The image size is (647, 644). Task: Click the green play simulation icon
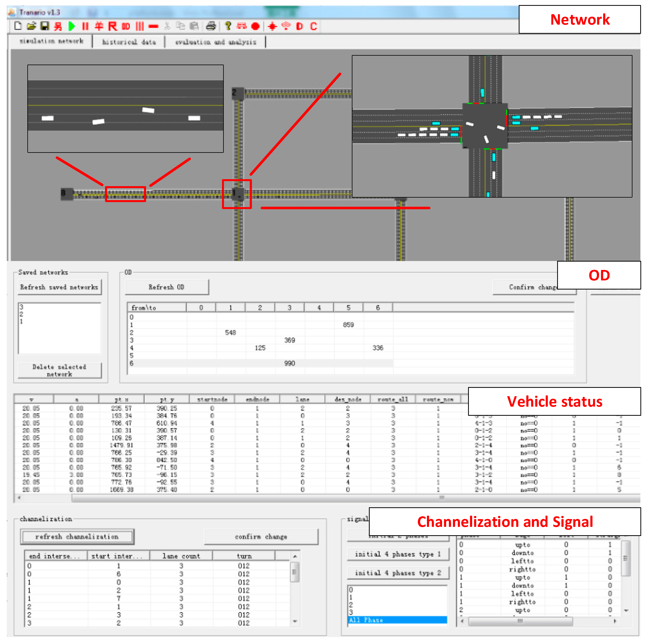(x=72, y=26)
